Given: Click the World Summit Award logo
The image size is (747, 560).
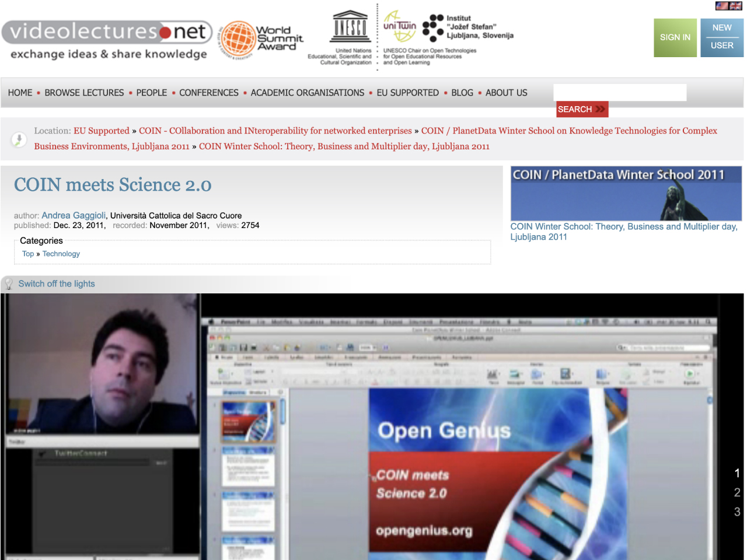Looking at the screenshot, I should (262, 40).
